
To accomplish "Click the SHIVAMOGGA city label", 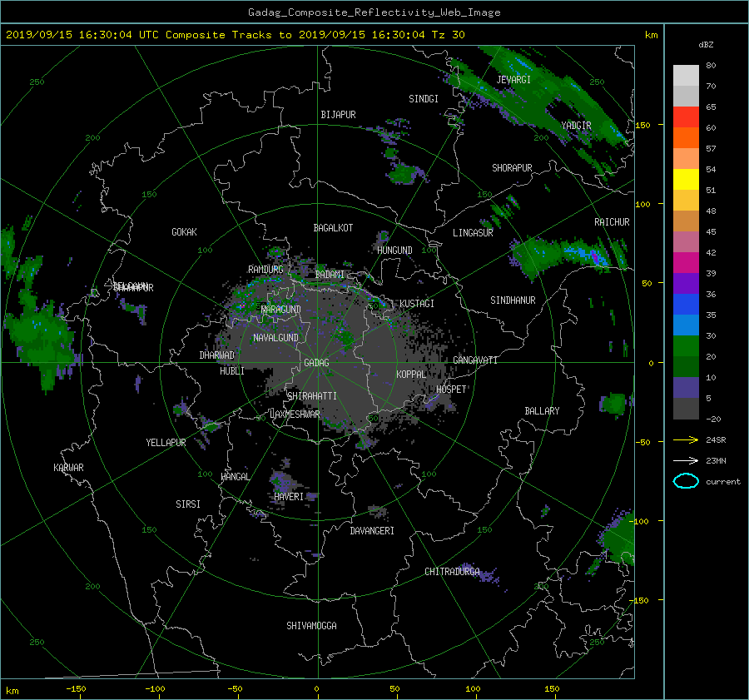I will (311, 626).
